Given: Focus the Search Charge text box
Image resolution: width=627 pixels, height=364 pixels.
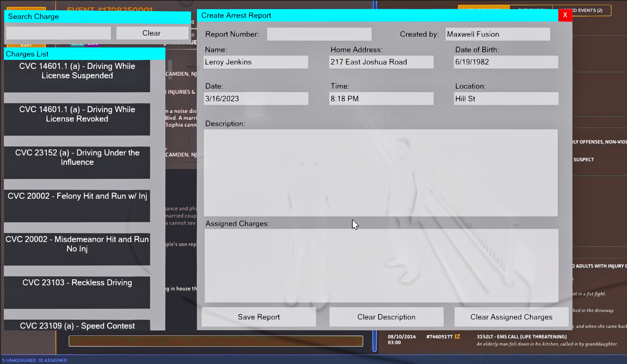Looking at the screenshot, I should pyautogui.click(x=59, y=33).
